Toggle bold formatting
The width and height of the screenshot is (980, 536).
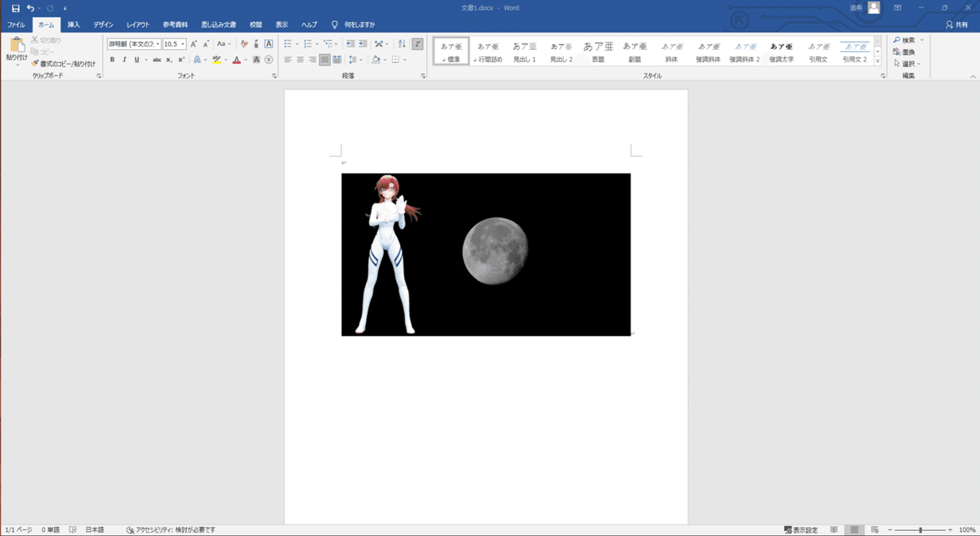113,60
